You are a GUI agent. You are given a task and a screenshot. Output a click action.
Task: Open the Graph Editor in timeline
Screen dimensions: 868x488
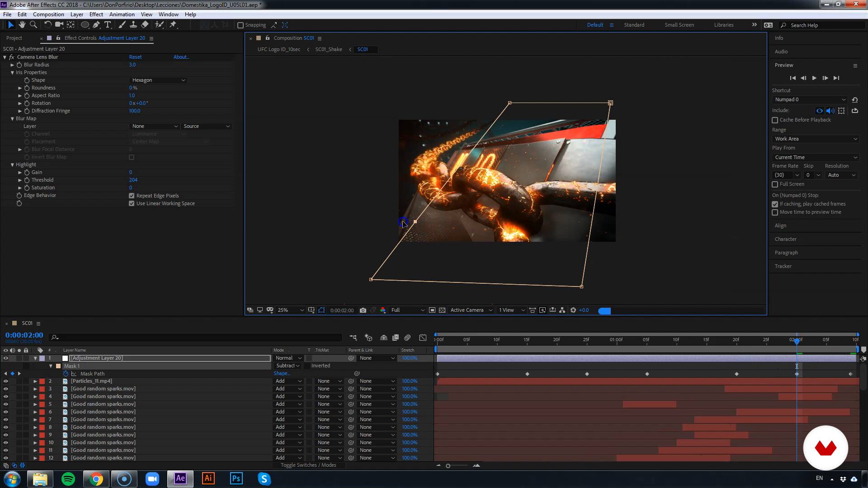point(423,338)
